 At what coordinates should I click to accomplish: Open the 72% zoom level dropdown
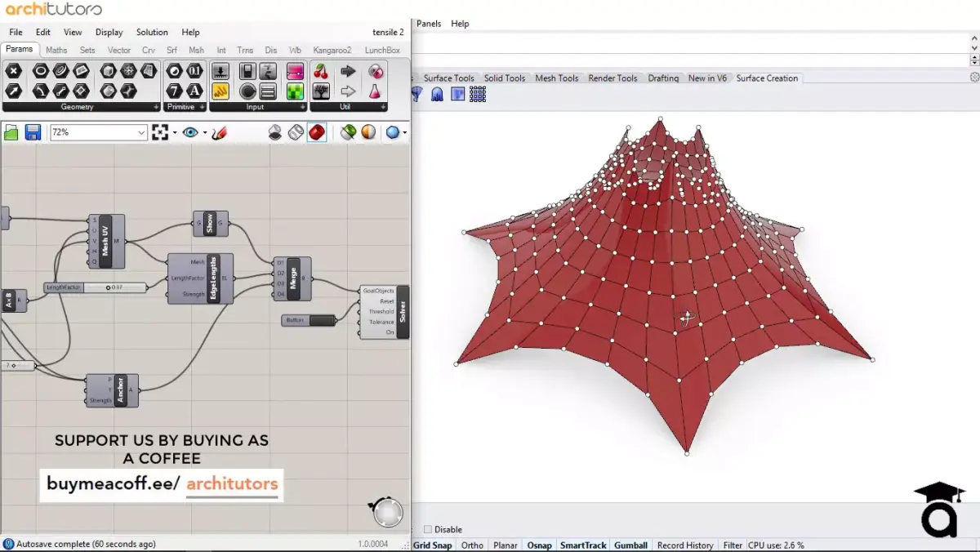tap(141, 132)
